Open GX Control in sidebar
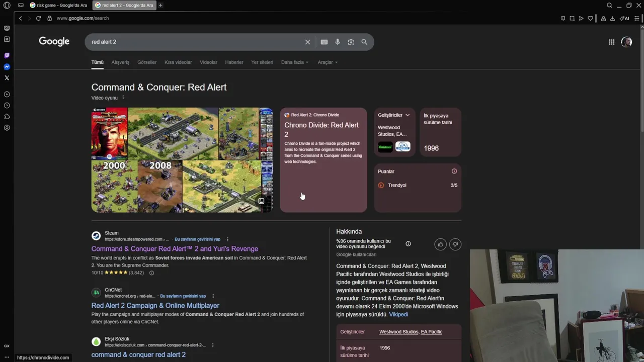Screen dimensions: 644x362 point(7,28)
